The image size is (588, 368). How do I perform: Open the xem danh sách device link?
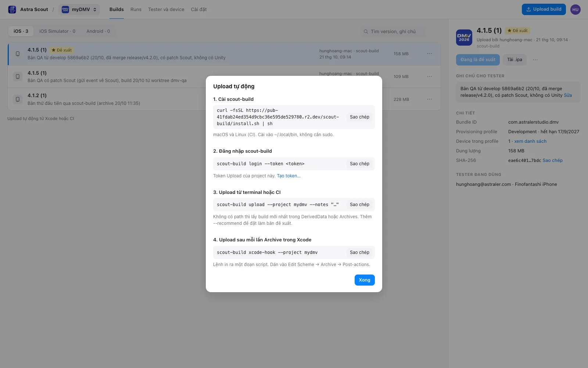[530, 141]
